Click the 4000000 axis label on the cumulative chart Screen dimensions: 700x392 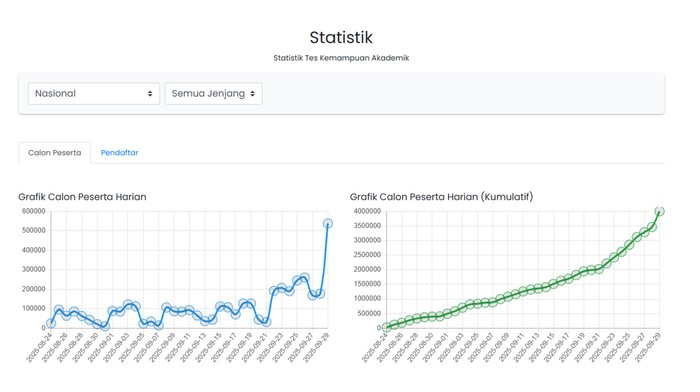click(x=367, y=211)
